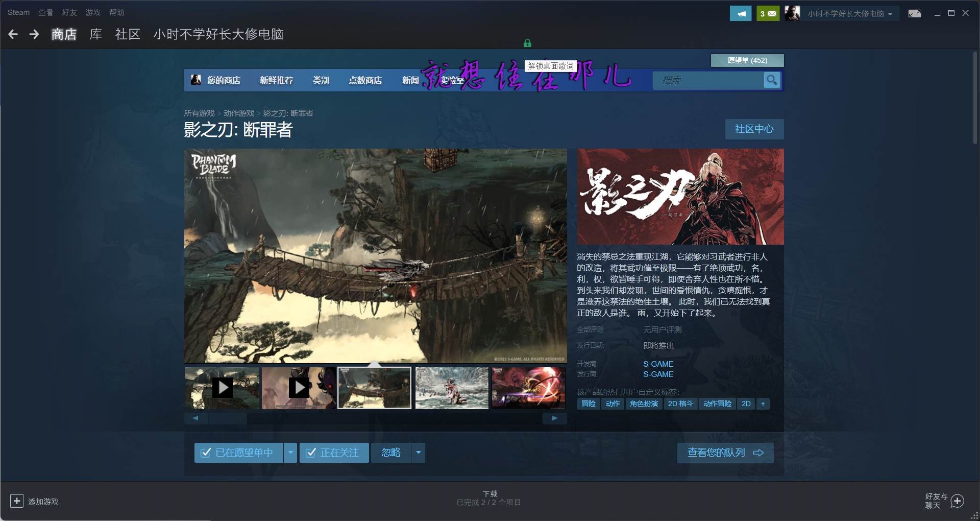Select the red combat screenshot thumbnail
The width and height of the screenshot is (980, 521).
tap(528, 388)
